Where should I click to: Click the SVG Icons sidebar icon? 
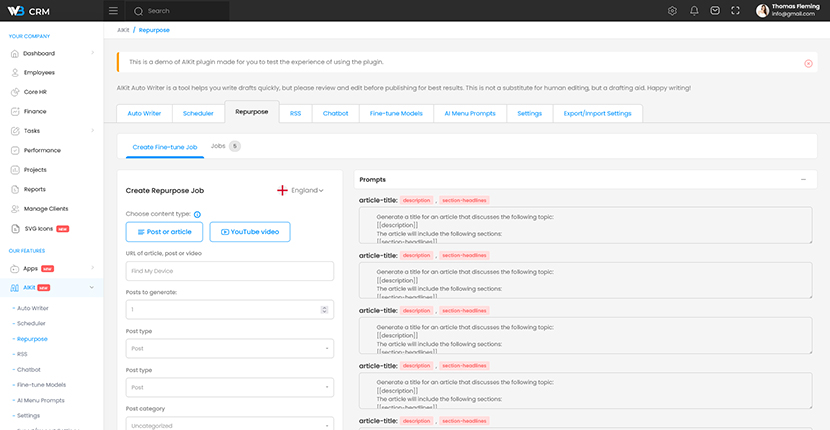tap(15, 229)
